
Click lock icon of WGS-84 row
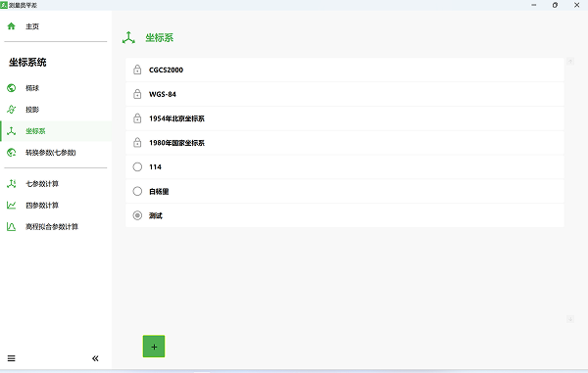point(137,94)
